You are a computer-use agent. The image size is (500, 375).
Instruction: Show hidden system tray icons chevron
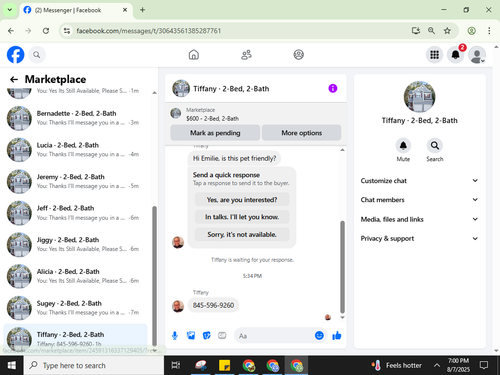click(437, 365)
